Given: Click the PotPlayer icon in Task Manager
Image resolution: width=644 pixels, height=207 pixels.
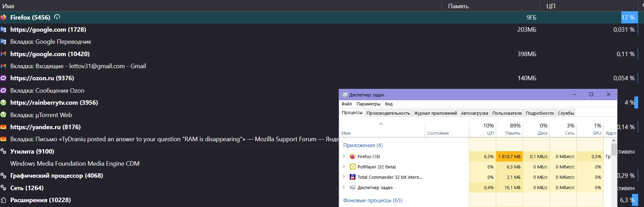Looking at the screenshot, I should pyautogui.click(x=352, y=167).
